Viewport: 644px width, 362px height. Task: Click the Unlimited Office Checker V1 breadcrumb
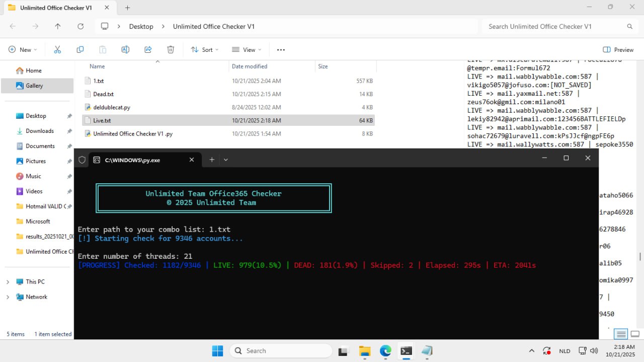pyautogui.click(x=214, y=26)
